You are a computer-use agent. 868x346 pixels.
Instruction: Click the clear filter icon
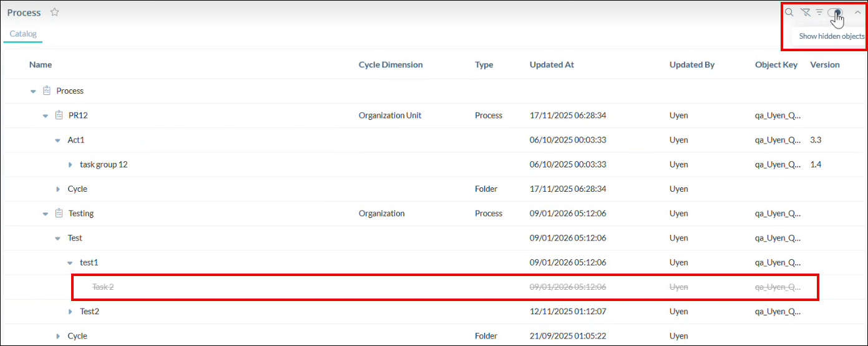pos(805,12)
